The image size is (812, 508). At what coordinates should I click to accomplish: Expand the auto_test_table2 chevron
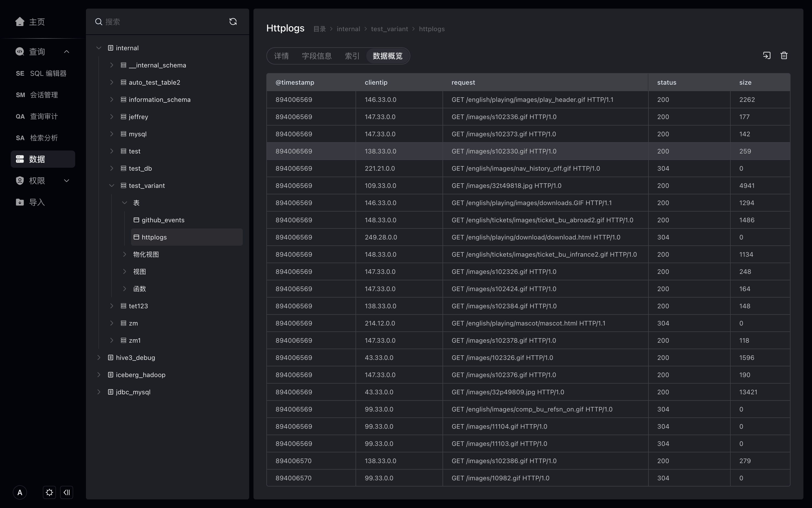(x=112, y=82)
